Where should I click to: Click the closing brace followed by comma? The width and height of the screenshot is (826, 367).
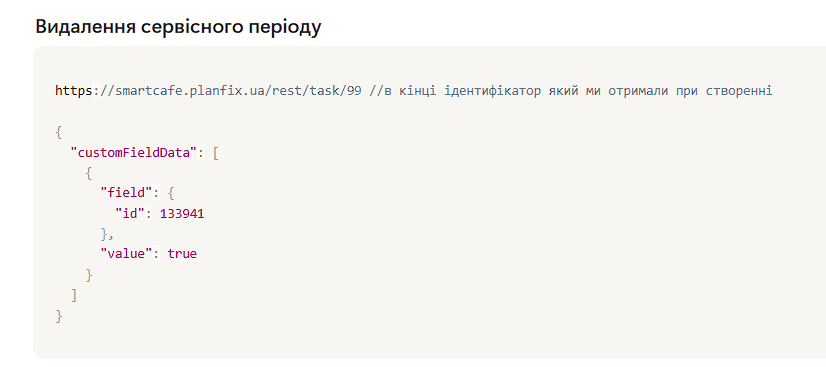click(x=107, y=234)
